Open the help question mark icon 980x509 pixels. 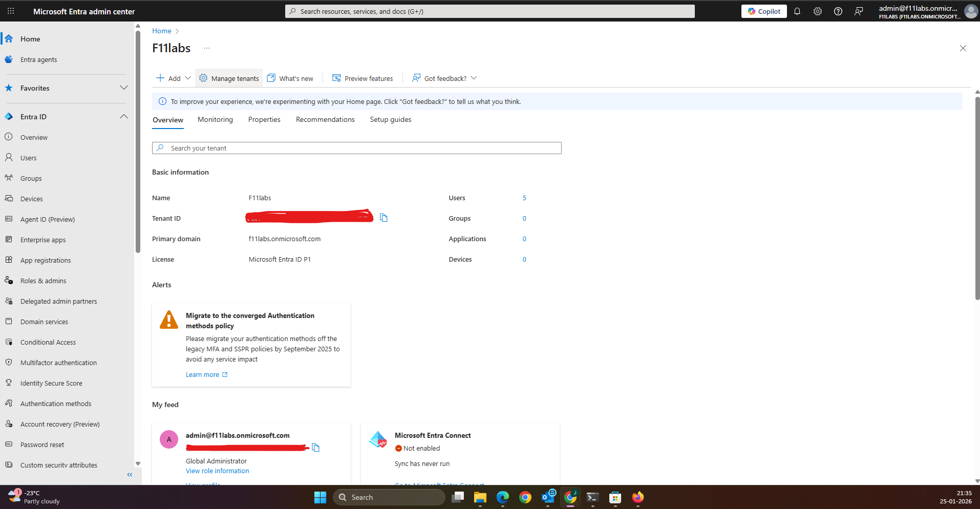(x=838, y=11)
